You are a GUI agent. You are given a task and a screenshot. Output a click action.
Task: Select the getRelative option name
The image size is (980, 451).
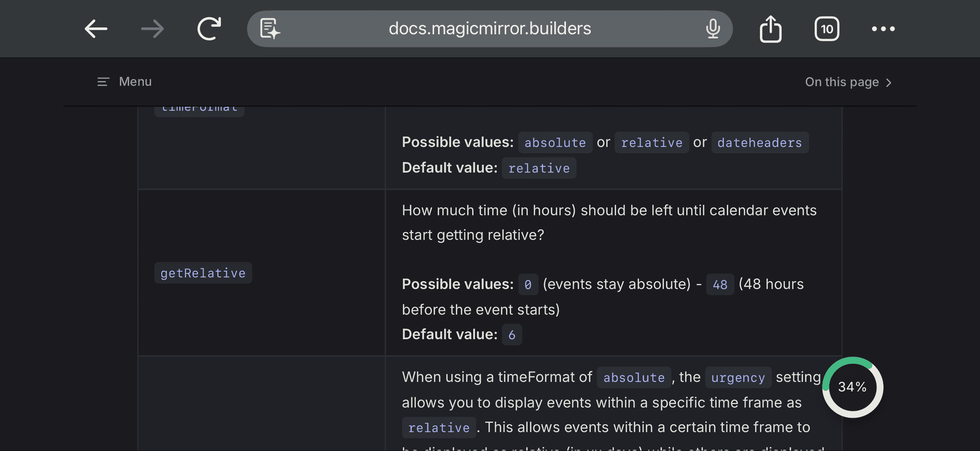click(203, 273)
